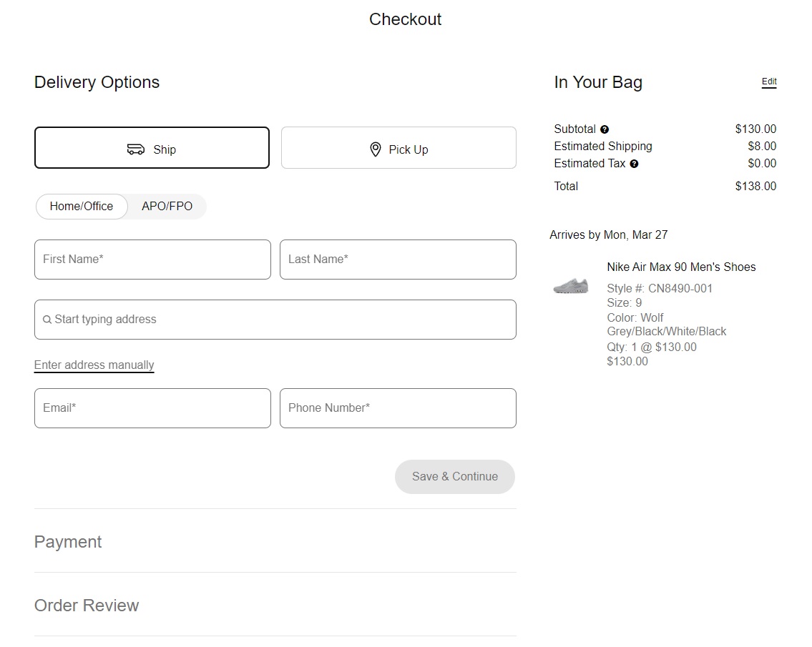Collapse the Delivery Options section
The image size is (812, 647).
(97, 82)
